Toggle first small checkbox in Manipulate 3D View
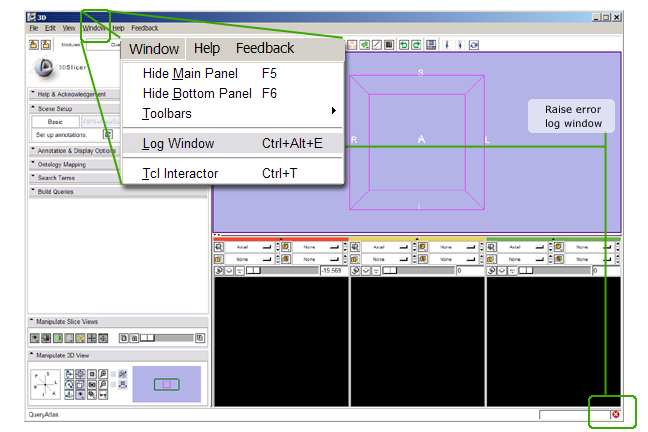 [x=111, y=373]
